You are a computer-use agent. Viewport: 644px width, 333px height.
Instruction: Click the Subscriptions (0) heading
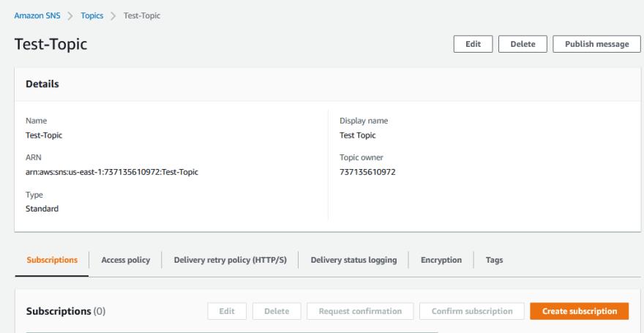pos(66,311)
